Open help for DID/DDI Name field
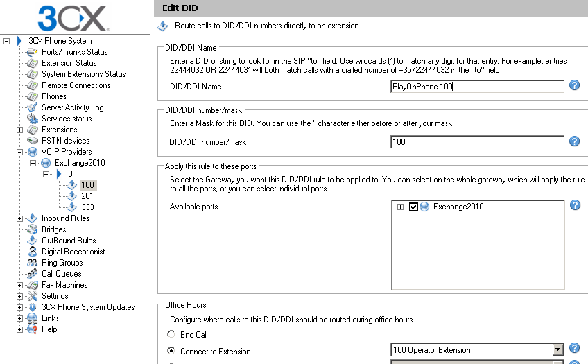The width and height of the screenshot is (588, 364). pos(575,85)
